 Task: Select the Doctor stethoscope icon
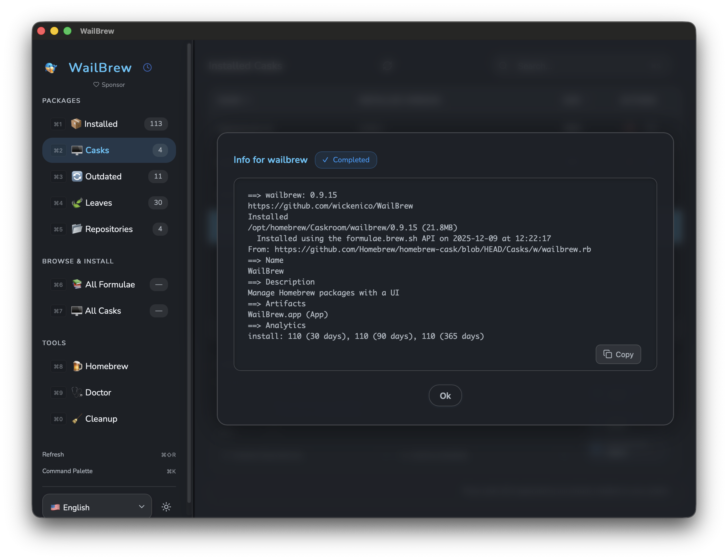(x=77, y=392)
